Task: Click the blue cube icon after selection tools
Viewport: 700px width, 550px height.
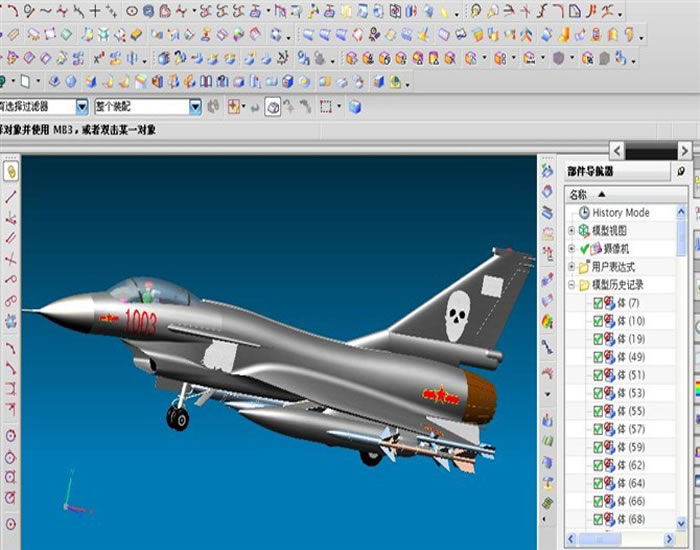Action: tap(355, 106)
